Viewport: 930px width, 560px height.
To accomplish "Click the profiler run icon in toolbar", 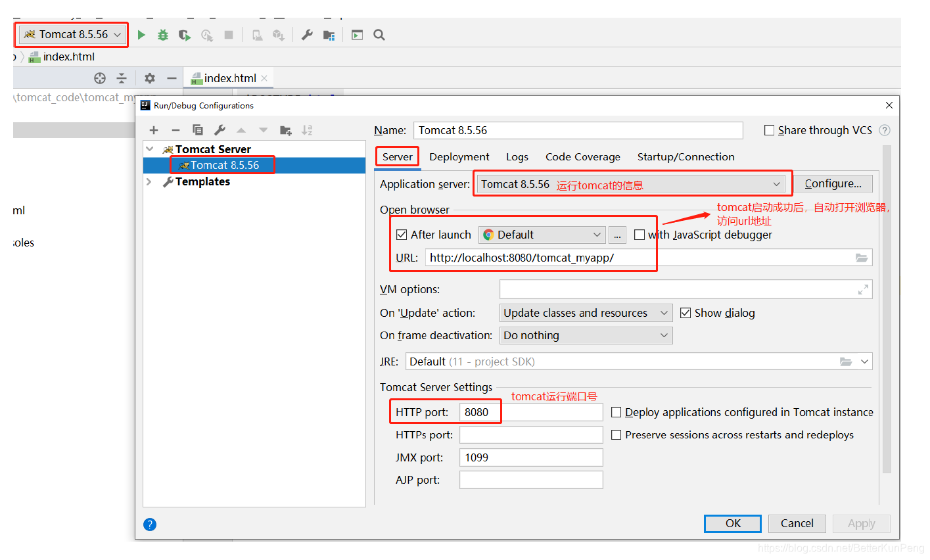I will click(207, 35).
